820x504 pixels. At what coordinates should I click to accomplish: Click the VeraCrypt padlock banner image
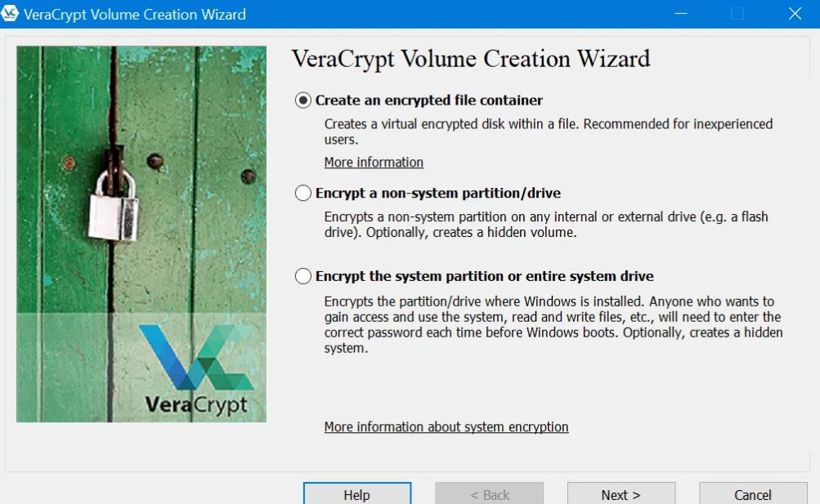[141, 234]
